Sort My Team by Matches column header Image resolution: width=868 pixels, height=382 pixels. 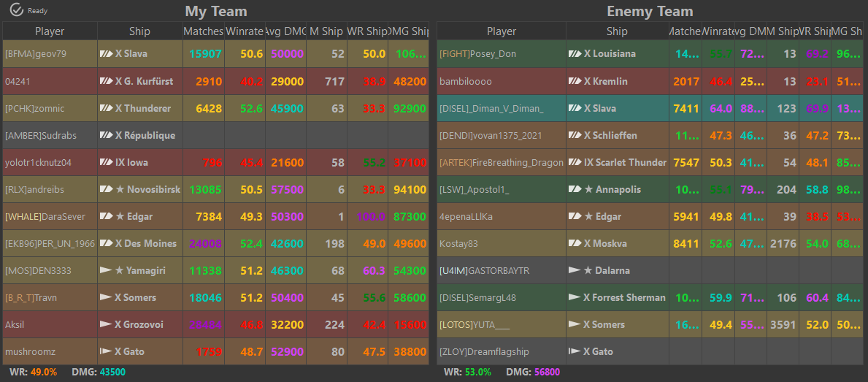[x=204, y=31]
